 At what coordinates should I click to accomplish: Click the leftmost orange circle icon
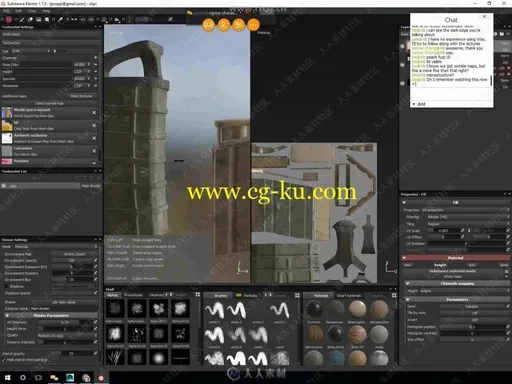pyautogui.click(x=209, y=25)
